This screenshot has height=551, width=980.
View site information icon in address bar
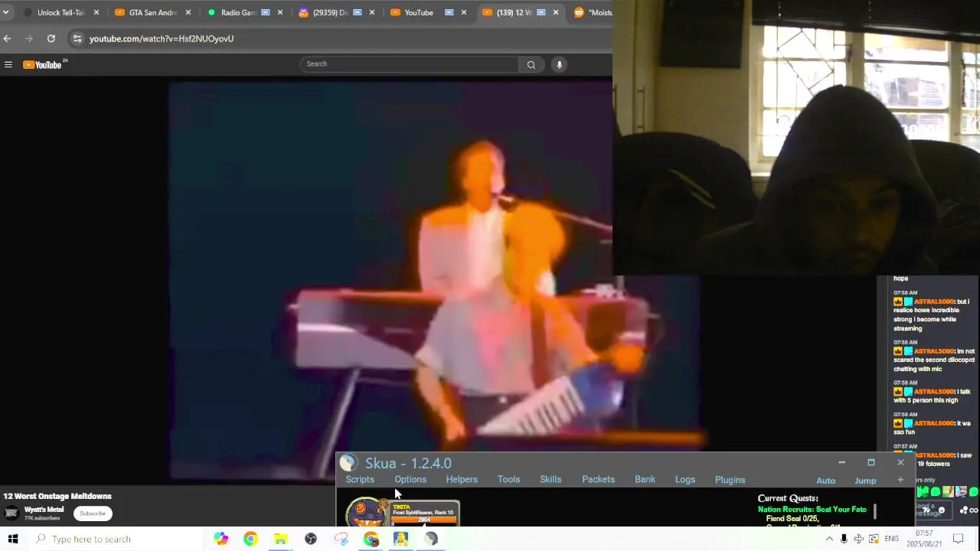(x=77, y=38)
